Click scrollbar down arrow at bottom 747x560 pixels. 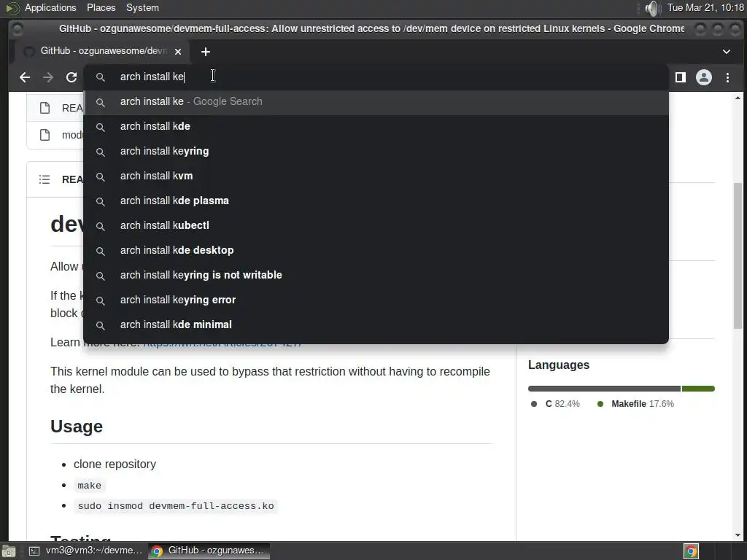(x=738, y=535)
